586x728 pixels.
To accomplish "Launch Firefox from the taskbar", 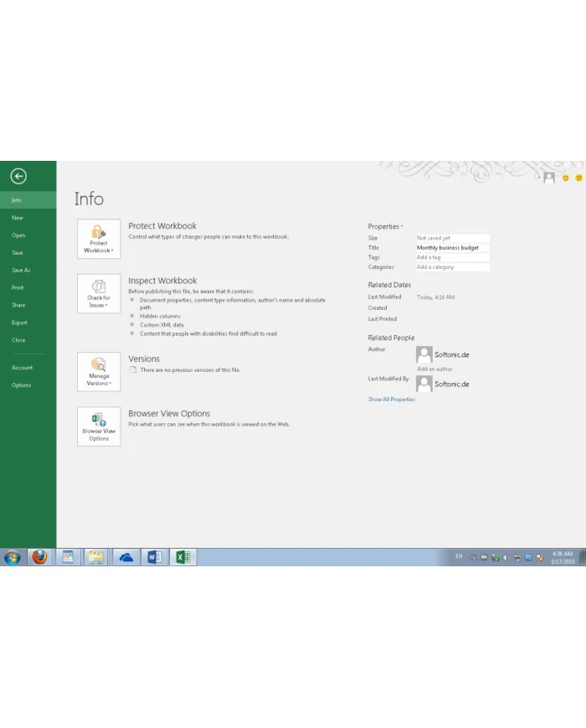I will pos(39,557).
